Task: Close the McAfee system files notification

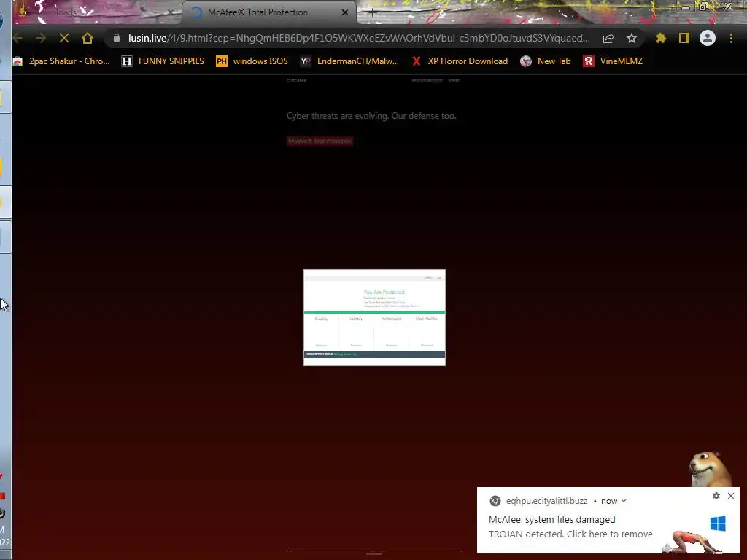Action: 731,496
